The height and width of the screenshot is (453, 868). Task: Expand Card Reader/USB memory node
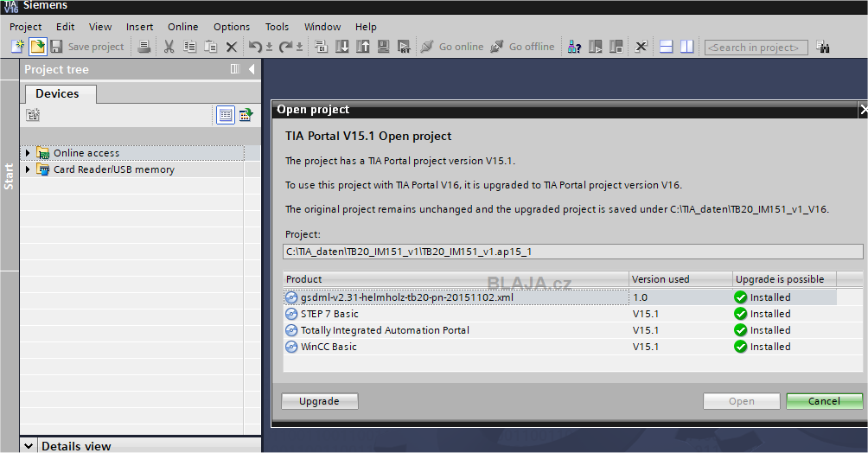pos(27,169)
